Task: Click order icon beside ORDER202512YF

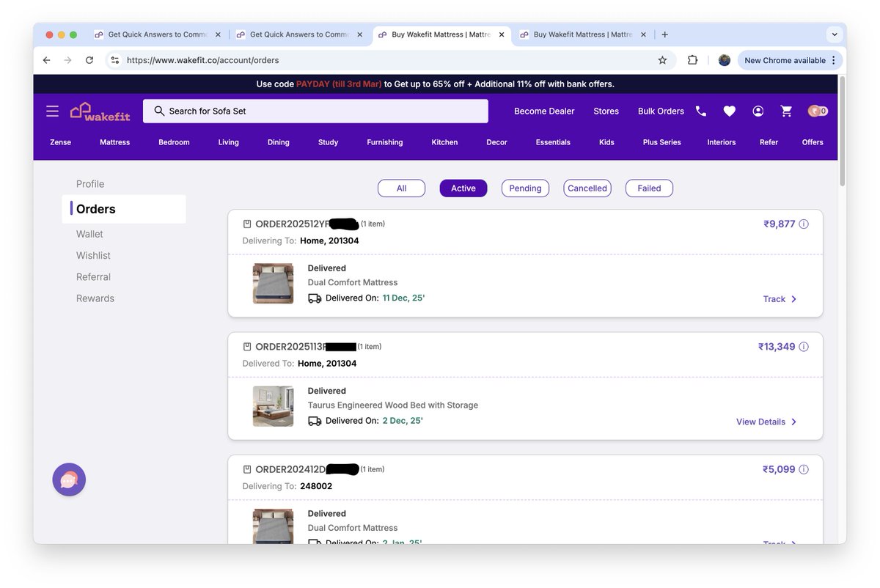Action: [x=247, y=224]
